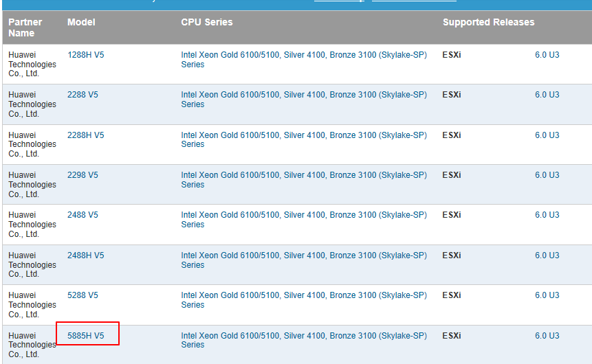This screenshot has width=592, height=364.
Task: Open the 5885H V5 model link
Action: tap(86, 336)
